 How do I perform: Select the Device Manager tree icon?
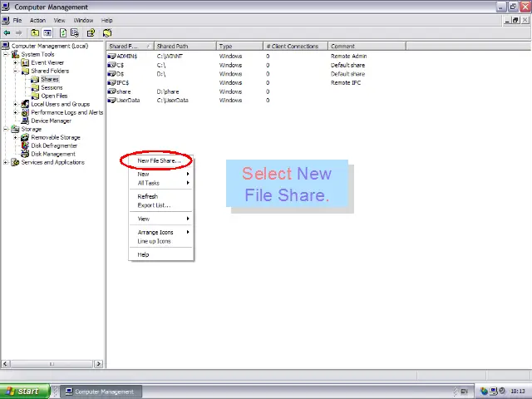point(25,121)
